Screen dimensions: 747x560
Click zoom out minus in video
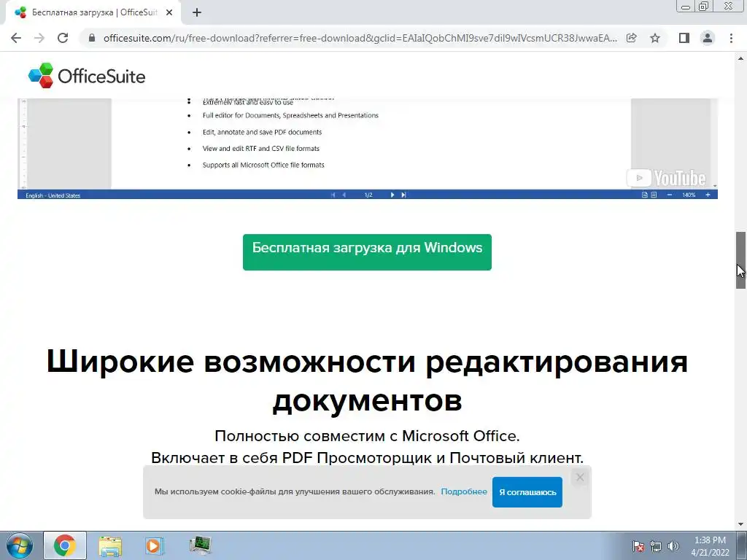670,195
